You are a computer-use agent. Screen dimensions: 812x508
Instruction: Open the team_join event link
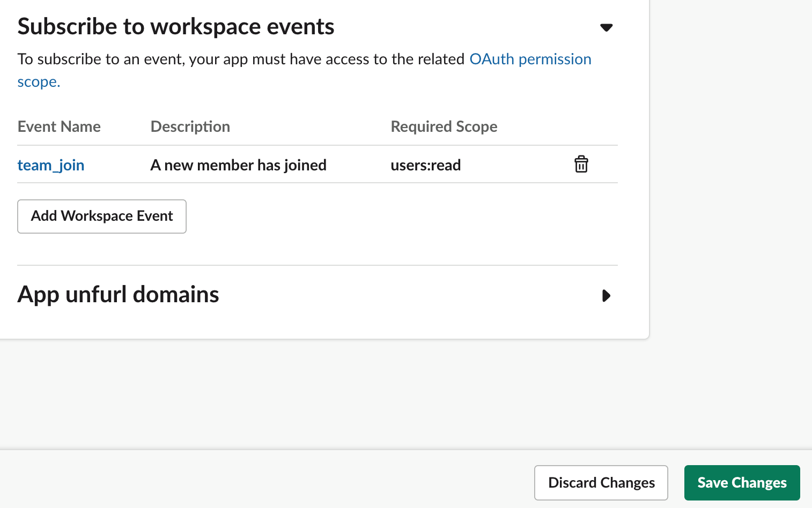[51, 165]
